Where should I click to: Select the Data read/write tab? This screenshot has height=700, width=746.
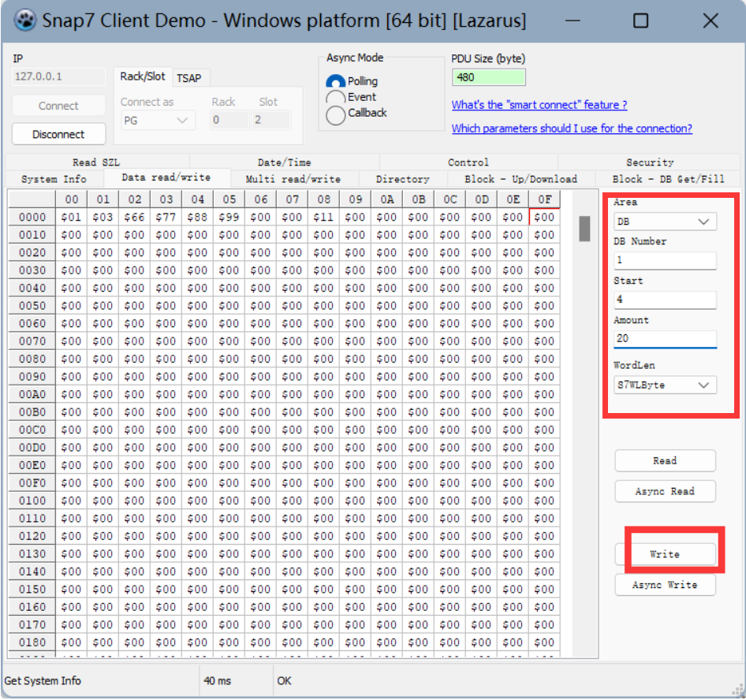(166, 177)
